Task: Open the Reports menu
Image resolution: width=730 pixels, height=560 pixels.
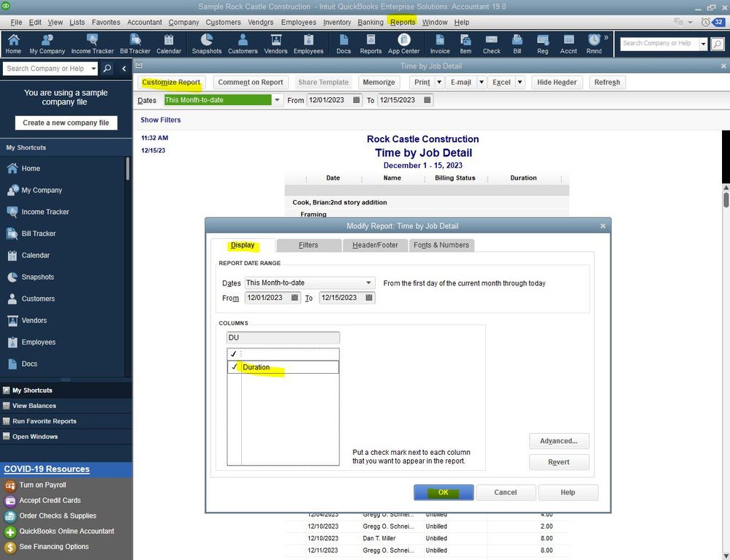Action: (403, 23)
